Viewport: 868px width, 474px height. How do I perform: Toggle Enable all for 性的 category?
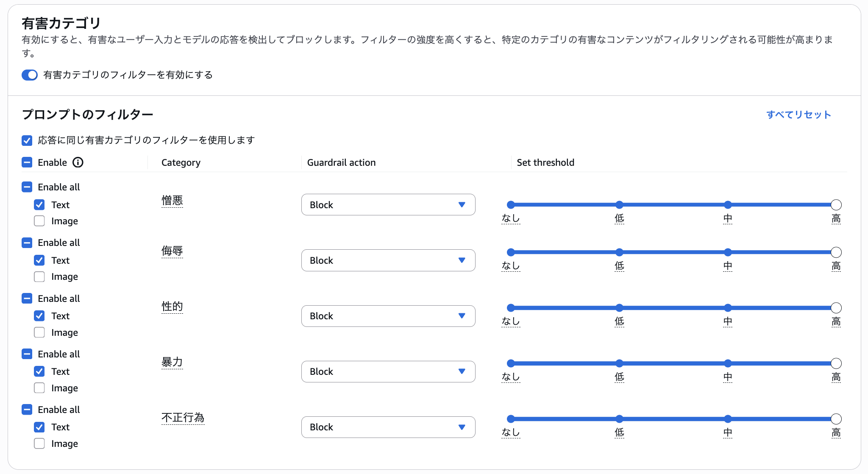(x=27, y=298)
